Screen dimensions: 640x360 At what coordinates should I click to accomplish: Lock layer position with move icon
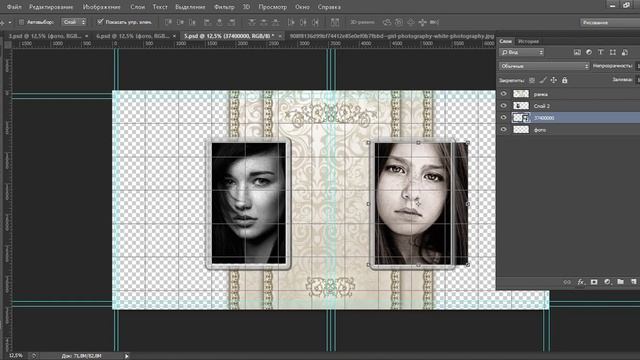point(553,80)
